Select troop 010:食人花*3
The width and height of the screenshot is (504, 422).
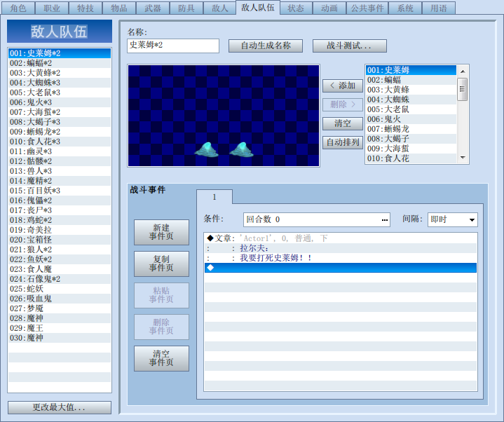(60, 142)
